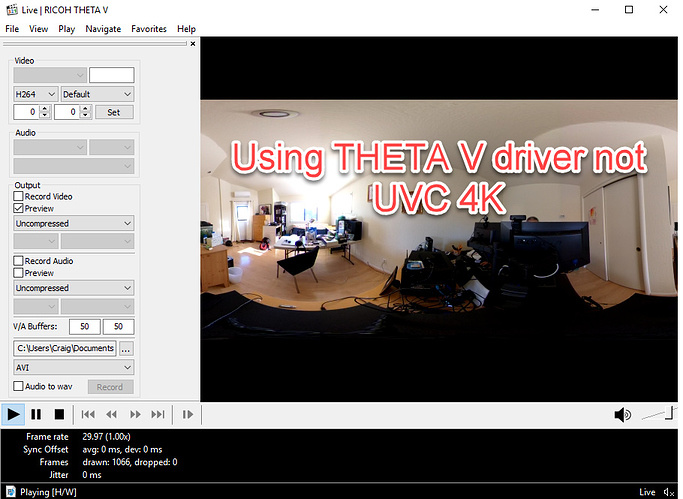Open the Favorites menu
This screenshot has height=499, width=683.
click(149, 29)
